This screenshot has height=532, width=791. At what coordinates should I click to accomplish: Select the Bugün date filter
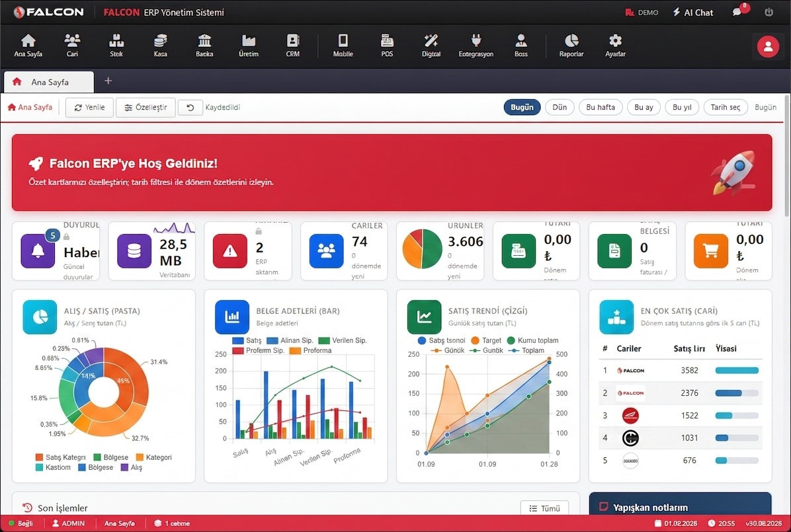pos(522,107)
